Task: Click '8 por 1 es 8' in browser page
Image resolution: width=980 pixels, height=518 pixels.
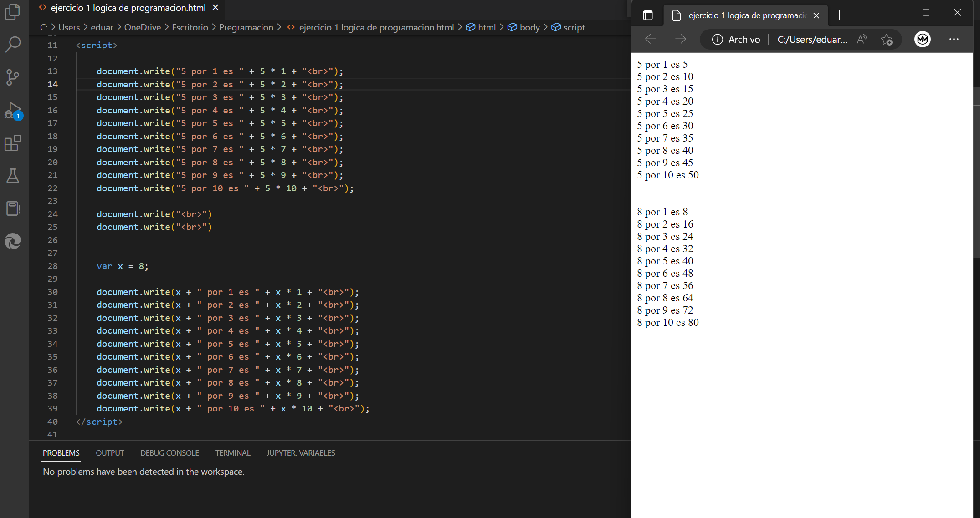Action: [x=662, y=212]
